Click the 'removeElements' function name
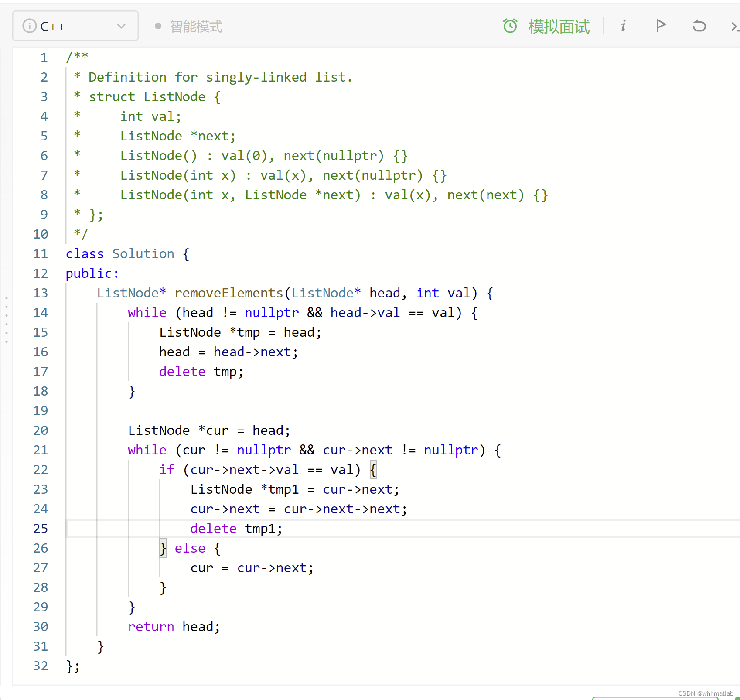This screenshot has width=740, height=700. point(229,293)
